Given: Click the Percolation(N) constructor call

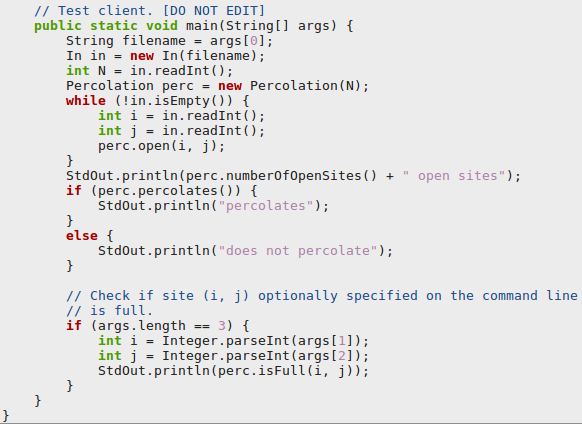Looking at the screenshot, I should click(305, 86).
